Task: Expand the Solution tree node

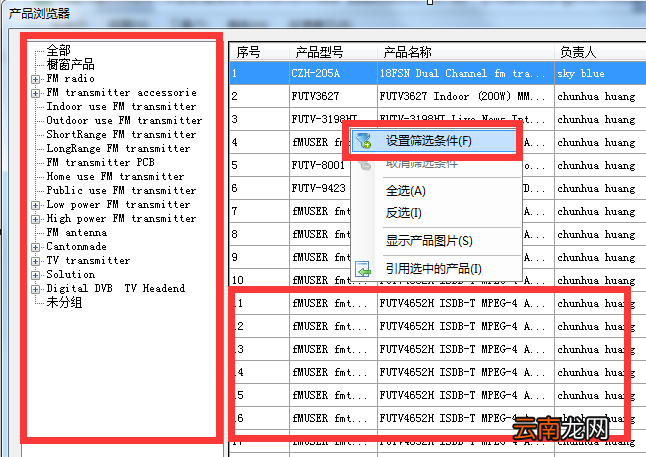Action: (35, 275)
